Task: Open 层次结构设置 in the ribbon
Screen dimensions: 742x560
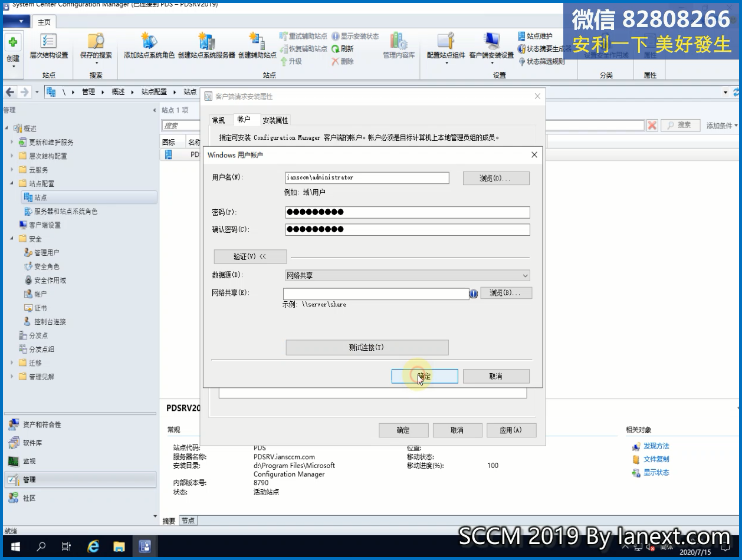Action: coord(48,47)
